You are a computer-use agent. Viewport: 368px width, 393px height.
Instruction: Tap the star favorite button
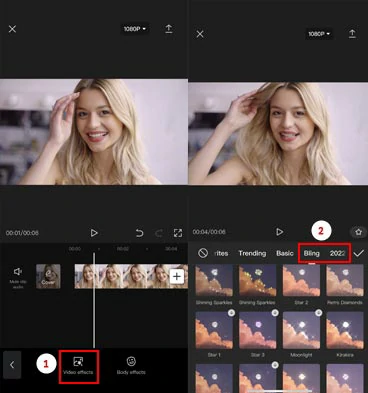pos(358,232)
